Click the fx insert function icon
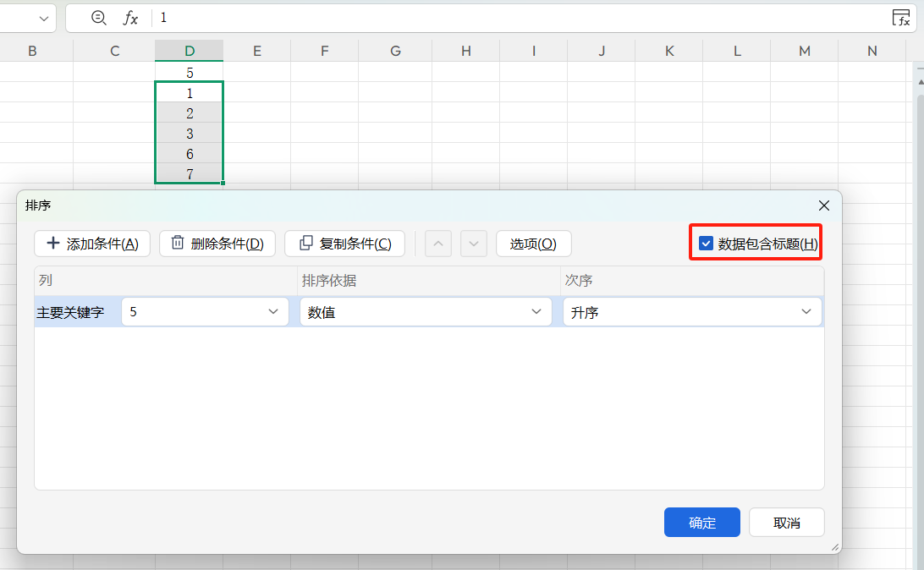Image resolution: width=924 pixels, height=570 pixels. coord(129,17)
